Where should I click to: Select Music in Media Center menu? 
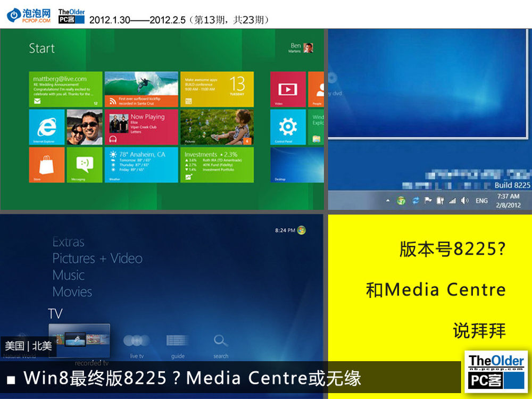(69, 275)
